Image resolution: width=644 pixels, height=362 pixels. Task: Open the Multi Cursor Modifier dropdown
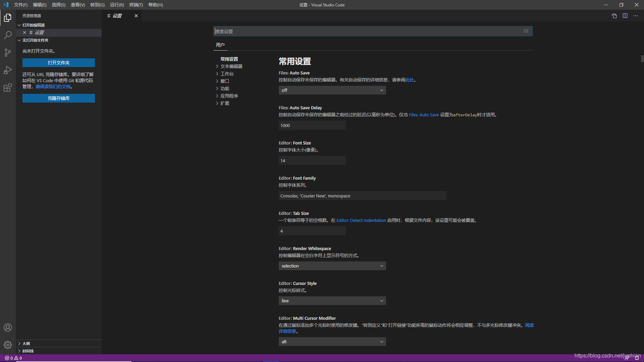pos(332,342)
